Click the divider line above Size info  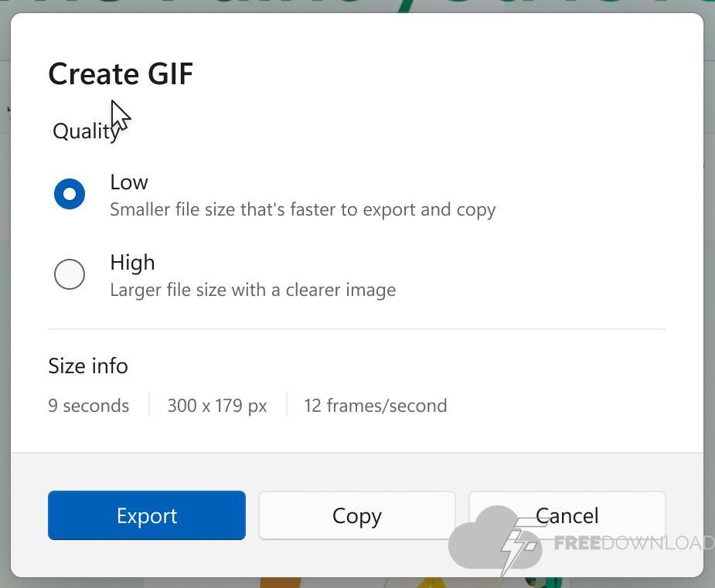pyautogui.click(x=356, y=329)
